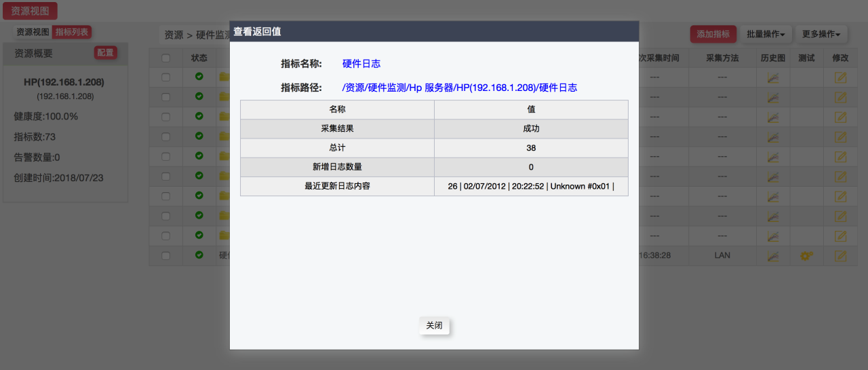
Task: Expand the 批量操作 dropdown
Action: [765, 34]
